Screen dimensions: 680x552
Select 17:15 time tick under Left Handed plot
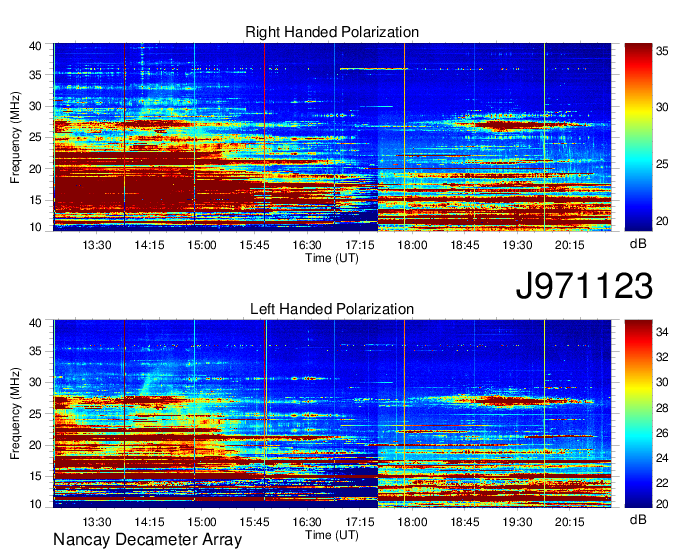click(x=360, y=522)
